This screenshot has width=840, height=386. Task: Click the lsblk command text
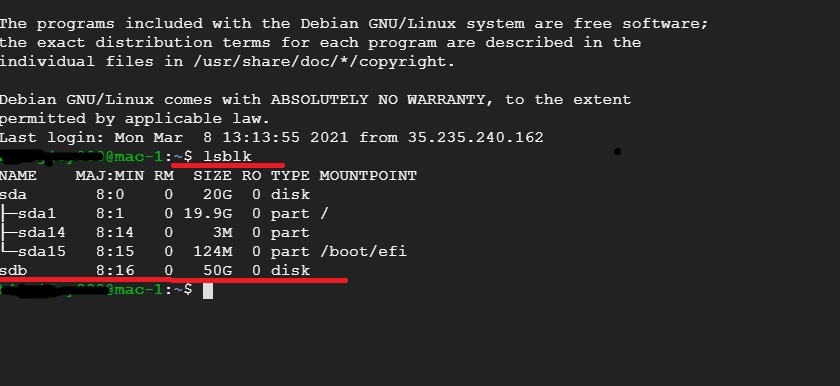(x=227, y=156)
